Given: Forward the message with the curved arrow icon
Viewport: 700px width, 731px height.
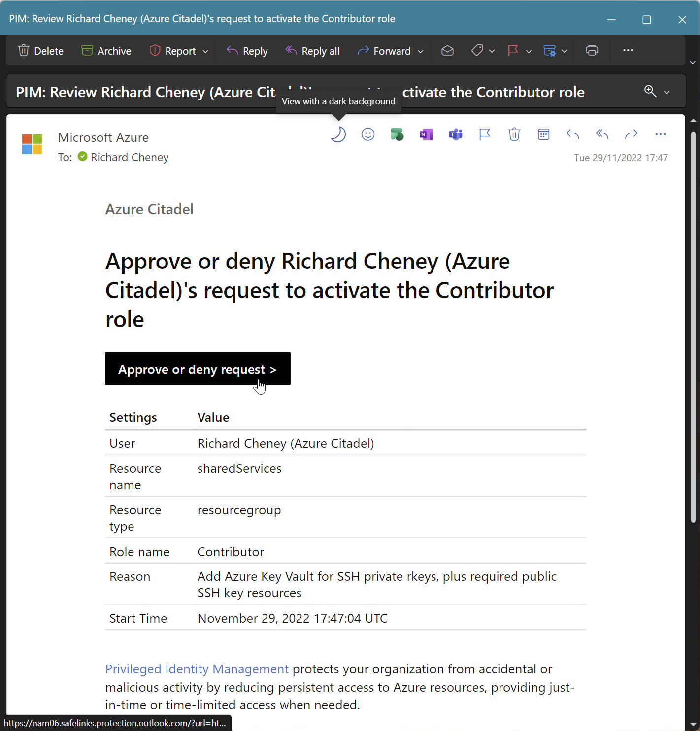Looking at the screenshot, I should (x=632, y=134).
